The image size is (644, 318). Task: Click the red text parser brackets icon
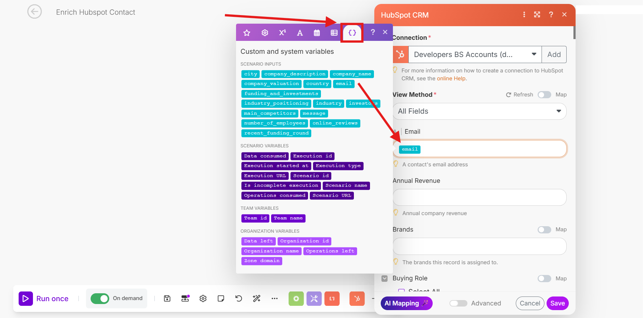pyautogui.click(x=332, y=298)
